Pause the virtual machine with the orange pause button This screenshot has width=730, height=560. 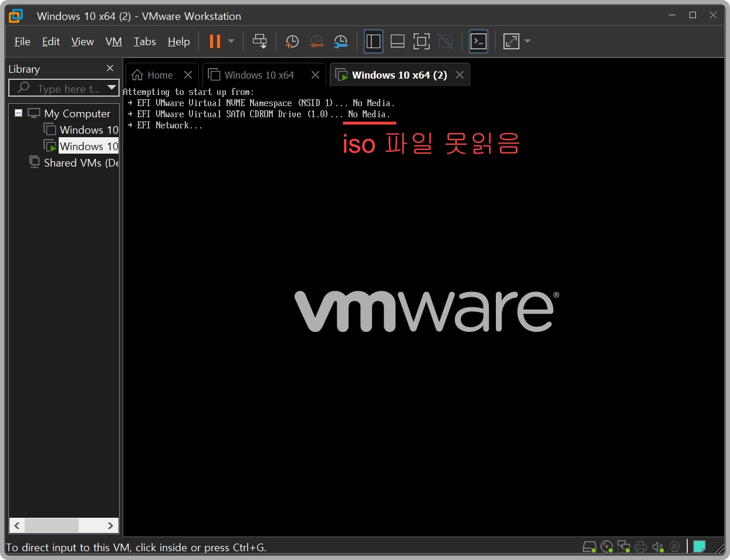(215, 41)
